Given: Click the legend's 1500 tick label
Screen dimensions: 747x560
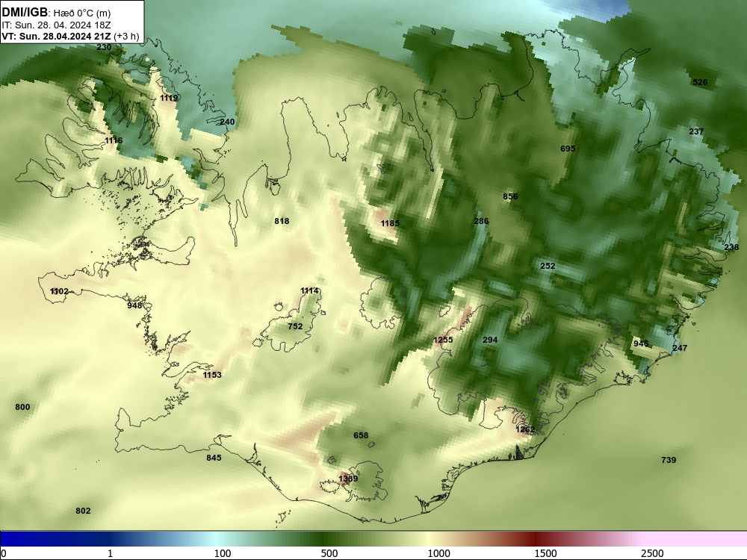Looking at the screenshot, I should click(545, 553).
